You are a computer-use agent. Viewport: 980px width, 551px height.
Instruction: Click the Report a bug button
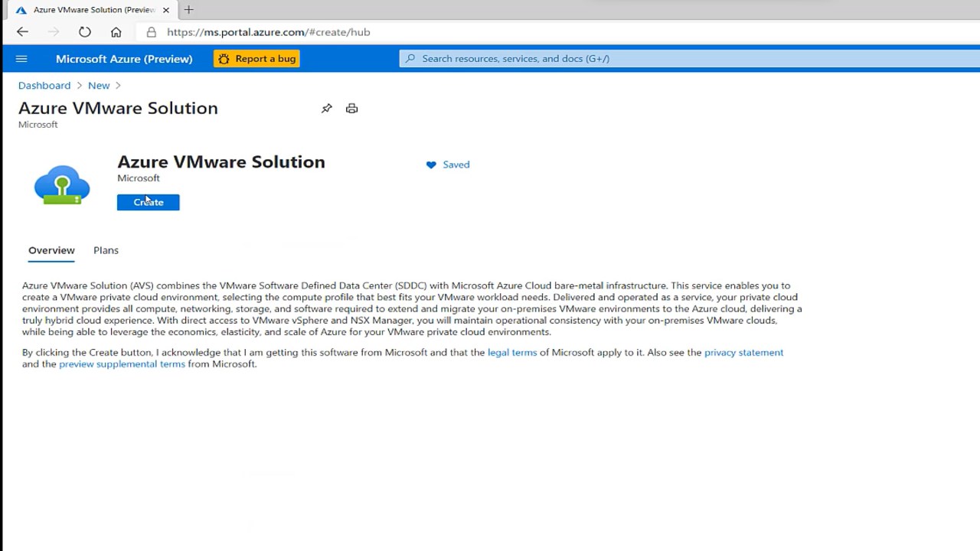[256, 59]
